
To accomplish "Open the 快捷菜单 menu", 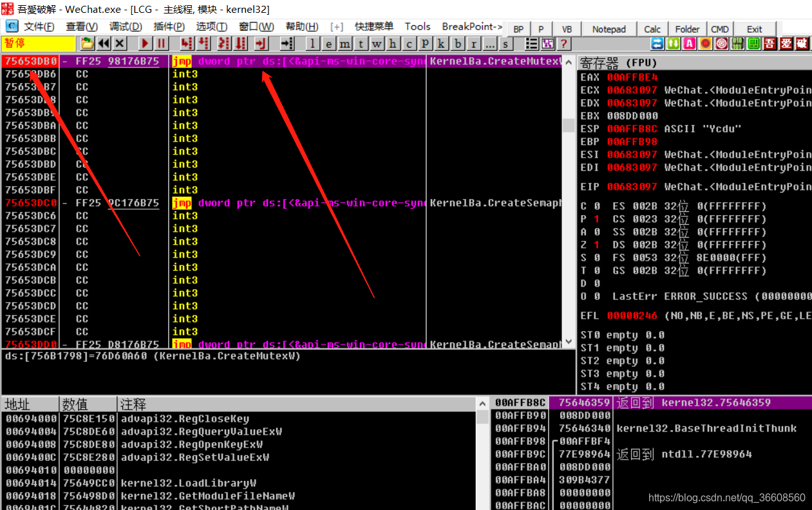I will tap(374, 26).
